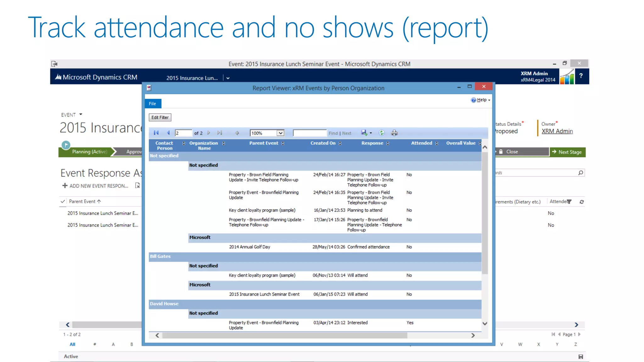Click the report horizontal scrollbar thumb
The height and width of the screenshot is (362, 644).
point(285,335)
